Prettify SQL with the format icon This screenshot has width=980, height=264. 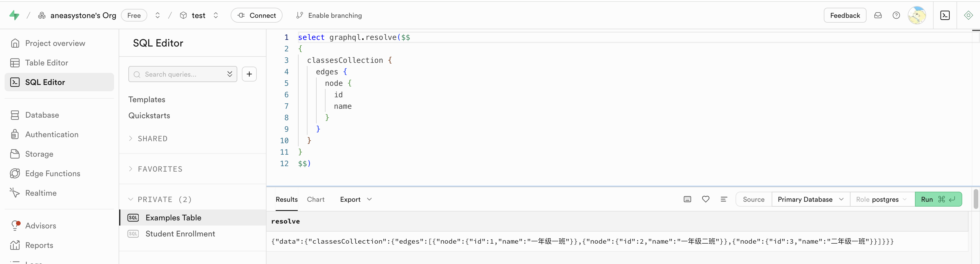click(x=724, y=199)
